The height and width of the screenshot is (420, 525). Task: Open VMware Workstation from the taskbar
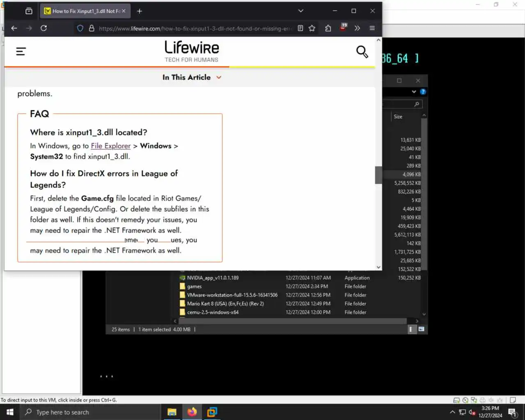coord(212,412)
